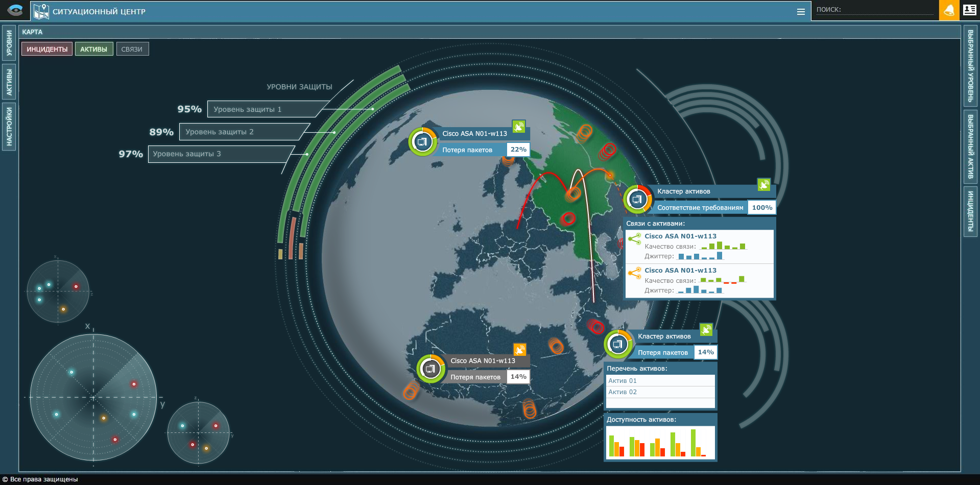The width and height of the screenshot is (980, 485).
Task: Focus the ПОИСК search field
Action: [x=875, y=10]
